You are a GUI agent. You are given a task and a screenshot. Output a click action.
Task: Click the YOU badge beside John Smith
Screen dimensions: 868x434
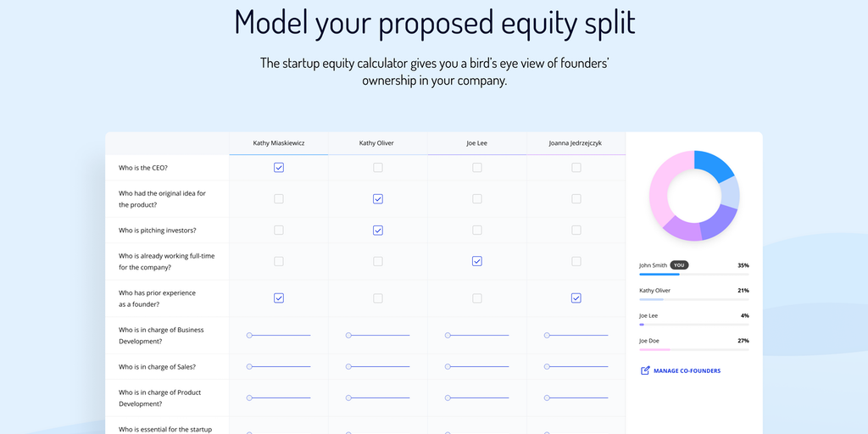tap(679, 265)
